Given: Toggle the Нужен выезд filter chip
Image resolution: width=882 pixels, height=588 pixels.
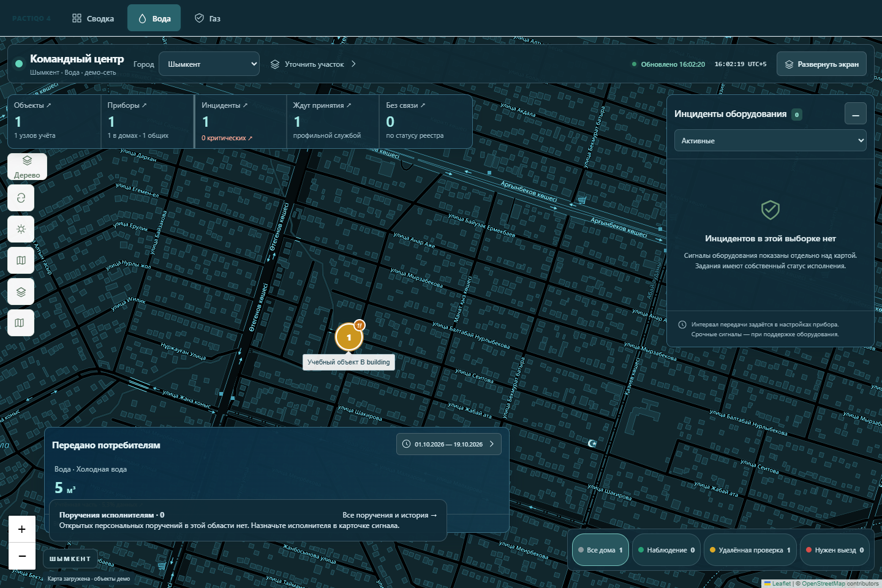Looking at the screenshot, I should click(835, 550).
